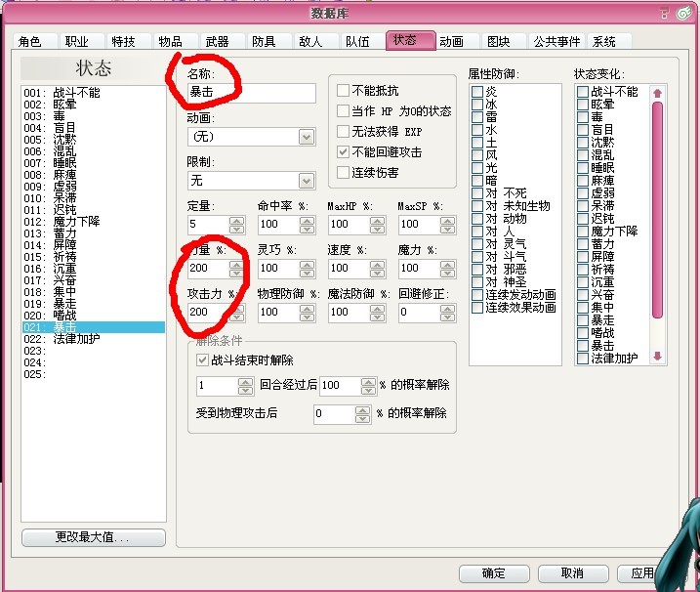The image size is (700, 592).
Task: Check 战斗不能 in the 状态变化 list
Action: pos(583,92)
